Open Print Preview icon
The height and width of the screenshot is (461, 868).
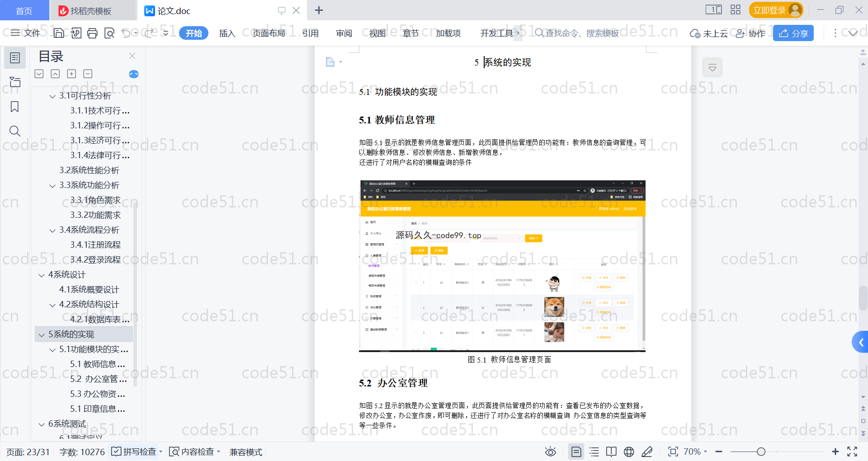coord(109,33)
